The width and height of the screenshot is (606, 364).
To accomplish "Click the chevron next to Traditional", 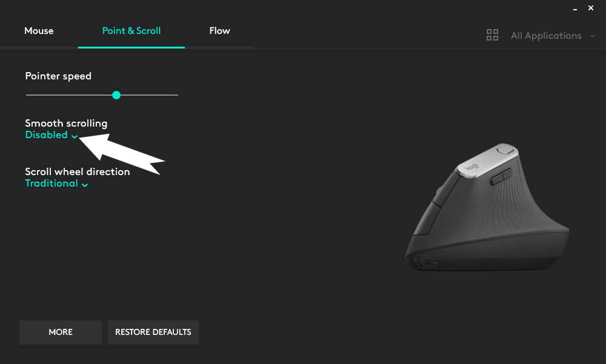I will pyautogui.click(x=85, y=185).
